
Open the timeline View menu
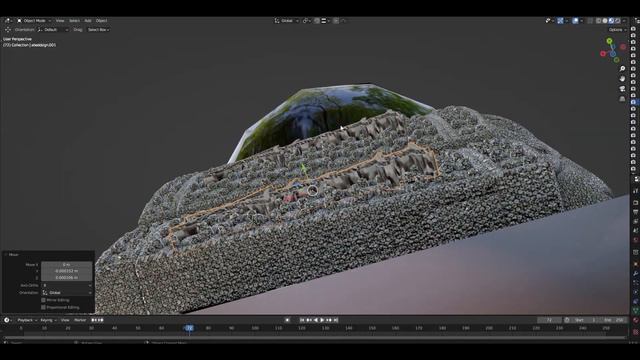tap(65, 320)
